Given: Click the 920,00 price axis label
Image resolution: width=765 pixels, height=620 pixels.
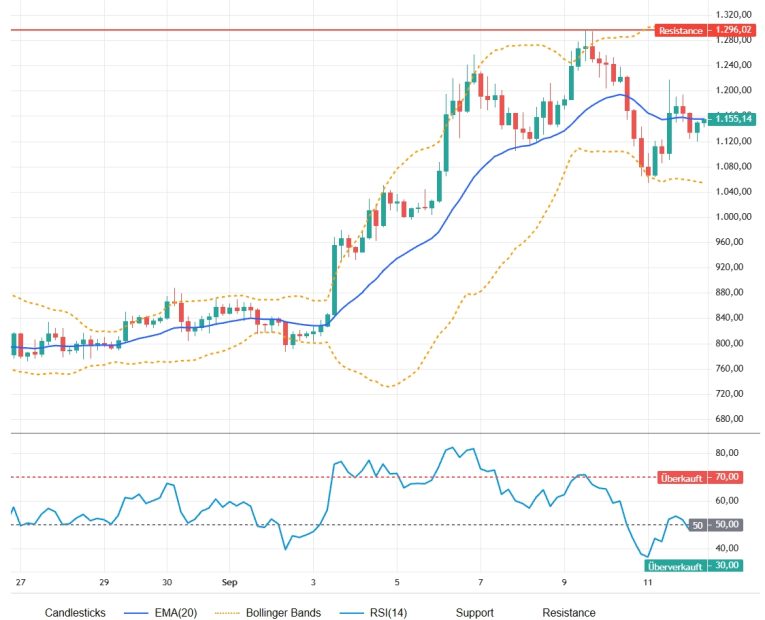Looking at the screenshot, I should (729, 267).
